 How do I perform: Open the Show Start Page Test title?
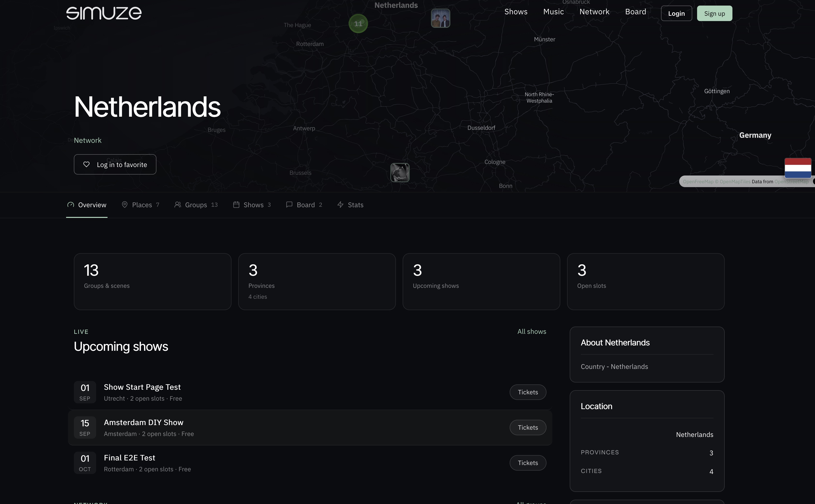click(x=142, y=387)
